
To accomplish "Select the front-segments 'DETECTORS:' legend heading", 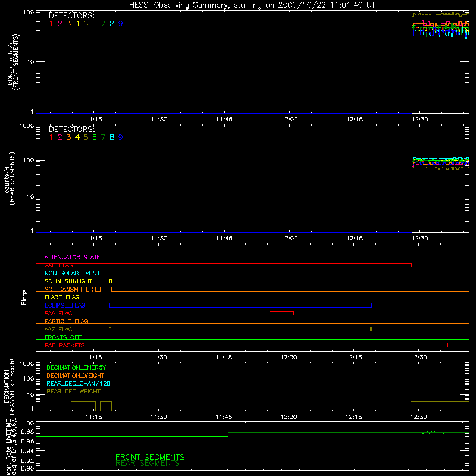I will coord(72,15).
